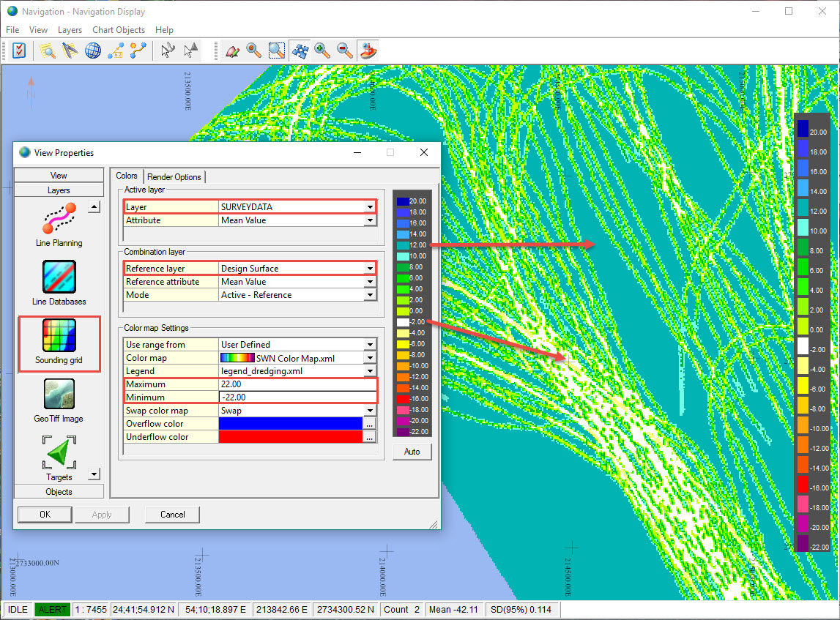Click the OK button
Screen dimensions: 840x620
(x=45, y=515)
